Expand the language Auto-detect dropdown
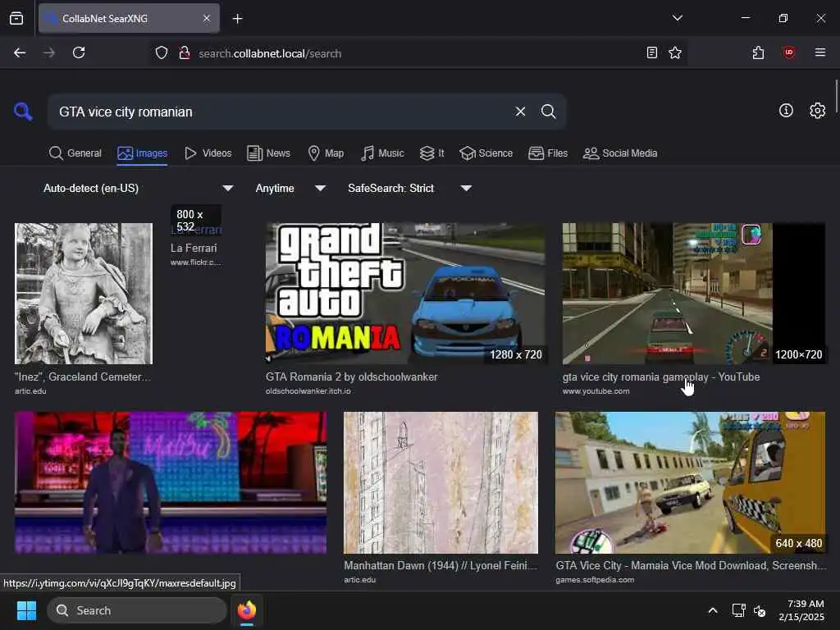Viewport: 840px width, 630px height. (x=138, y=188)
